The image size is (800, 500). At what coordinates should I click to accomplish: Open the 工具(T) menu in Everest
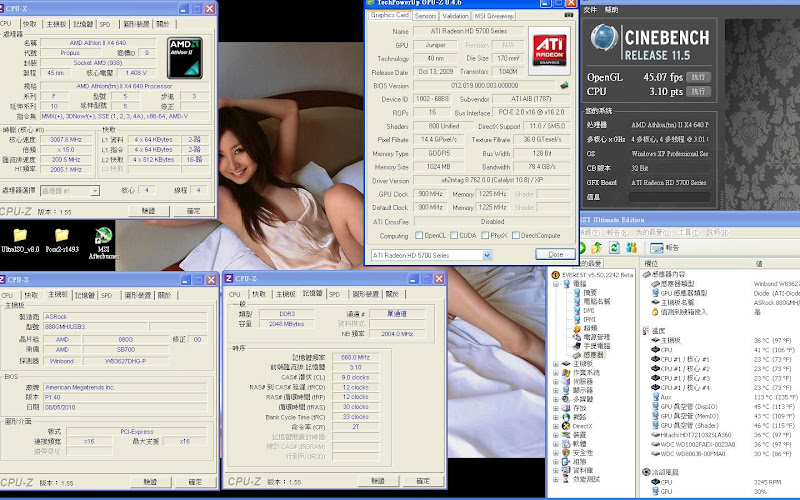688,233
